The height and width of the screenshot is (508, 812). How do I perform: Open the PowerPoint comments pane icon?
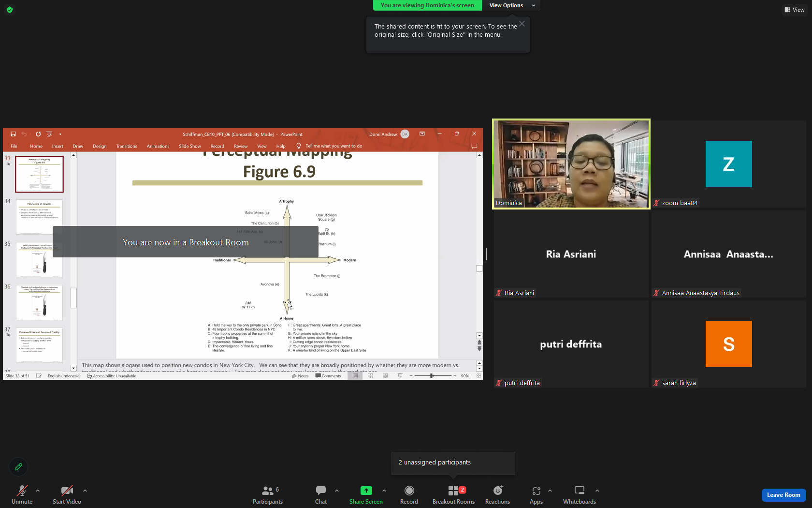pyautogui.click(x=474, y=146)
